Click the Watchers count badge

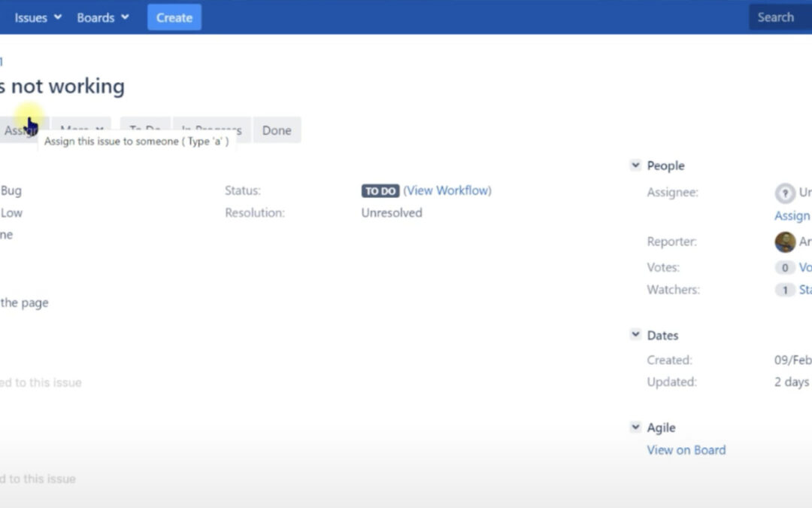click(785, 291)
